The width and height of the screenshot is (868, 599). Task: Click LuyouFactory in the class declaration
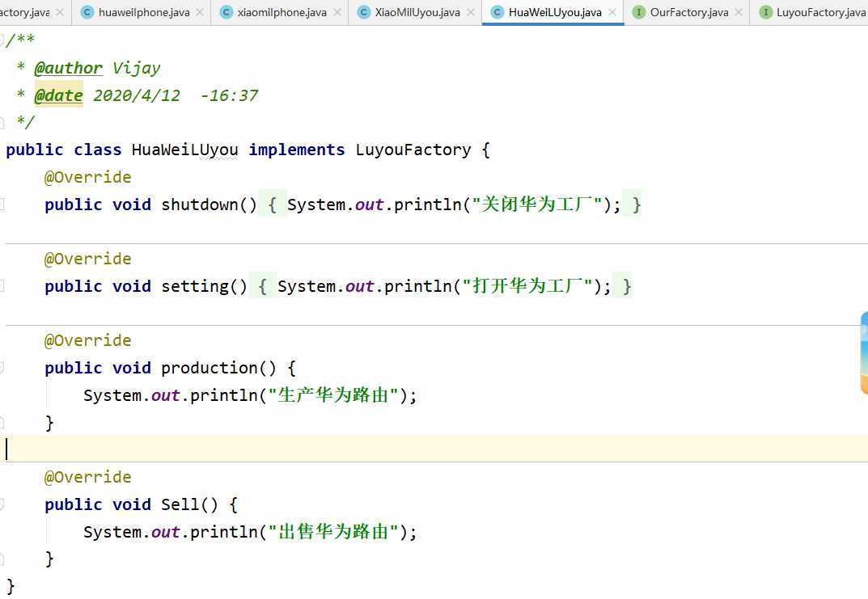413,150
